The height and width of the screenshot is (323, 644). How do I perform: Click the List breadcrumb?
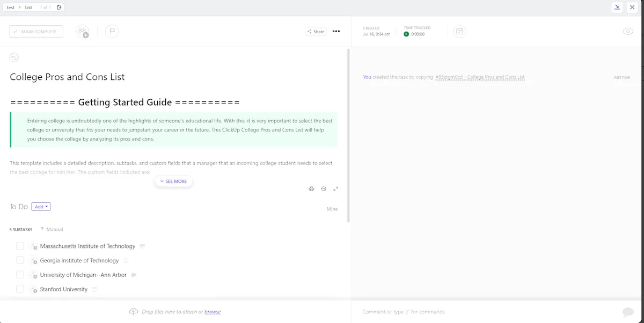pyautogui.click(x=29, y=8)
